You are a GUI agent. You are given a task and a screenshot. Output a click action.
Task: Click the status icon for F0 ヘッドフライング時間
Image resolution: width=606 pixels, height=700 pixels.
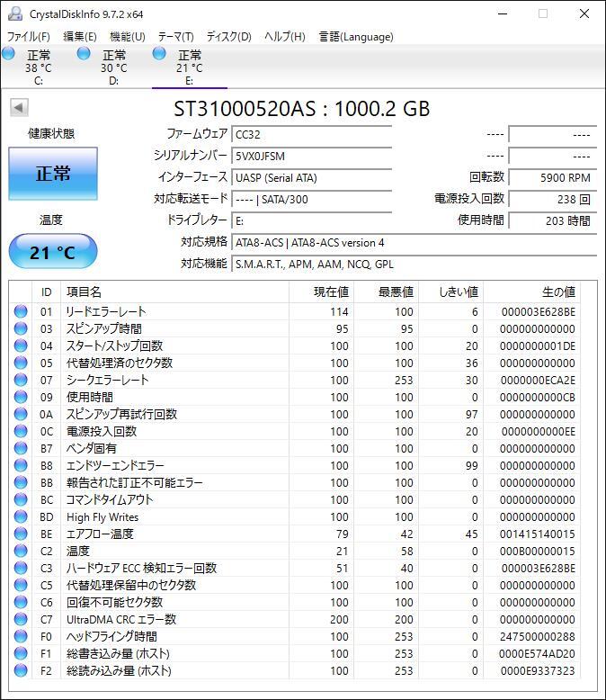pyautogui.click(x=21, y=636)
